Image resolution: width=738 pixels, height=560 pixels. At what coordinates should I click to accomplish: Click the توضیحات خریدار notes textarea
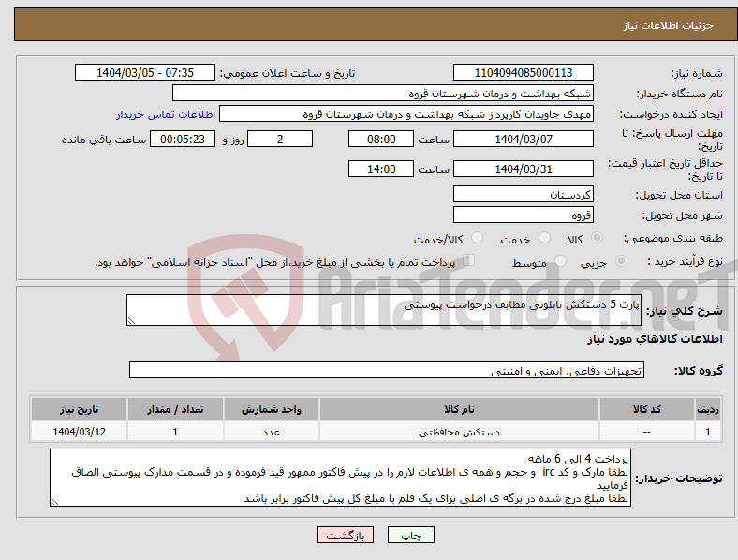tap(340, 478)
